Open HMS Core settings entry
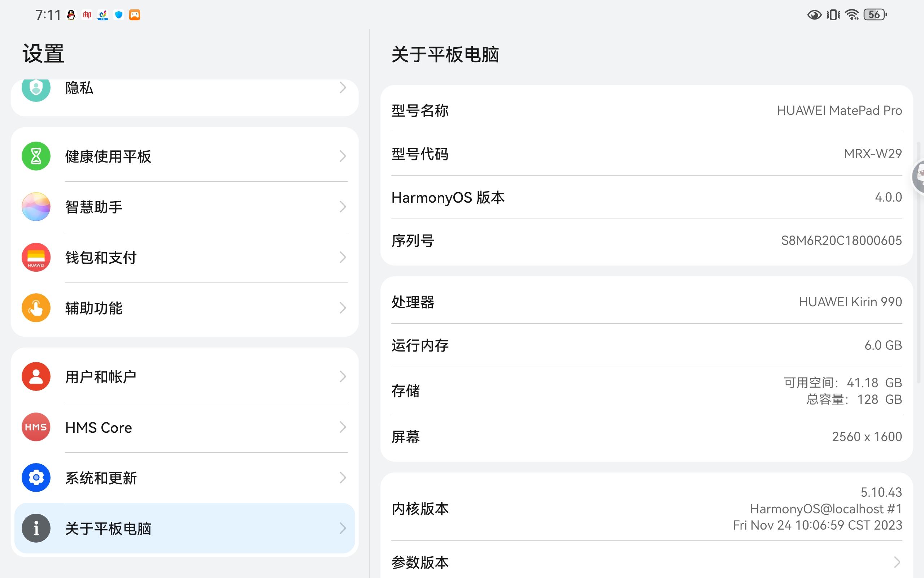Image resolution: width=924 pixels, height=578 pixels. click(x=185, y=427)
